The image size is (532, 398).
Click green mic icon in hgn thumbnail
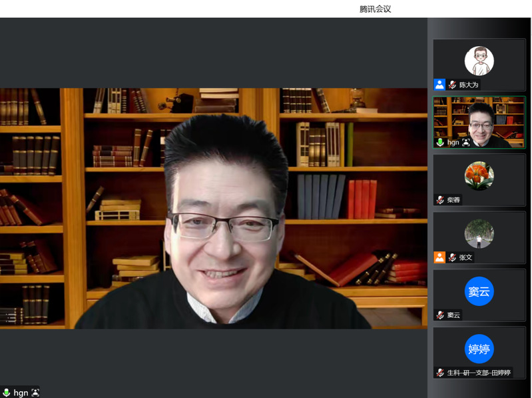point(440,142)
